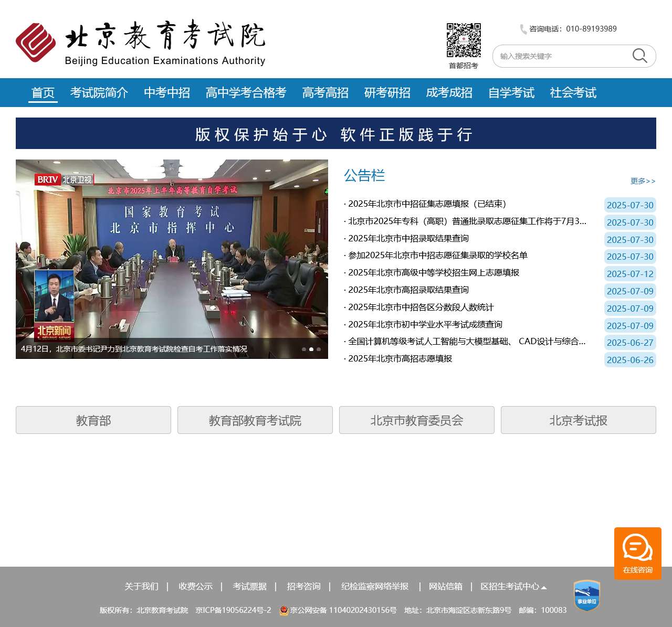Open the 中考中招 navigation menu

point(167,93)
